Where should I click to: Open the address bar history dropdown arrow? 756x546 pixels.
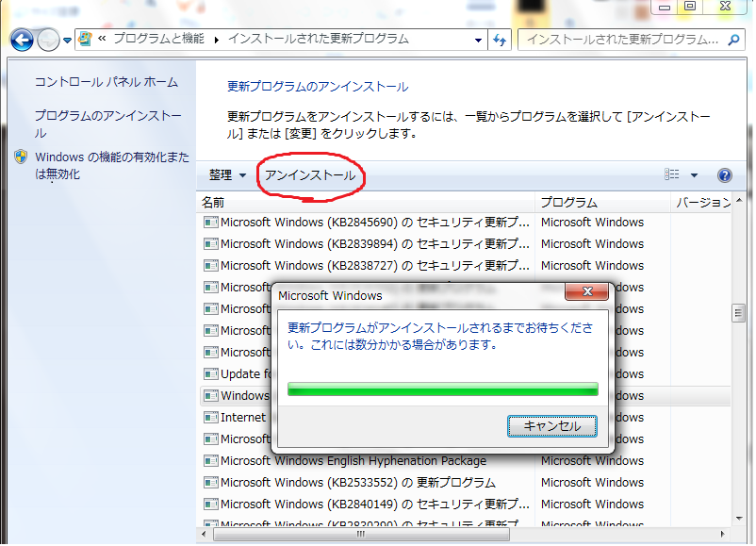pyautogui.click(x=478, y=40)
